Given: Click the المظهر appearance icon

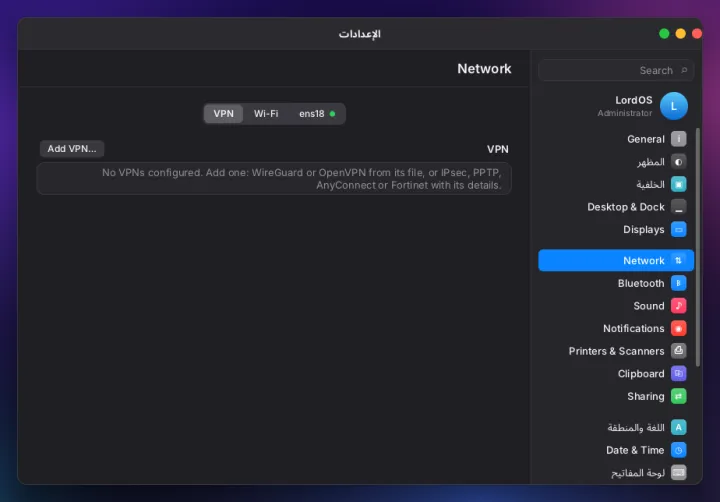Looking at the screenshot, I should tap(678, 162).
